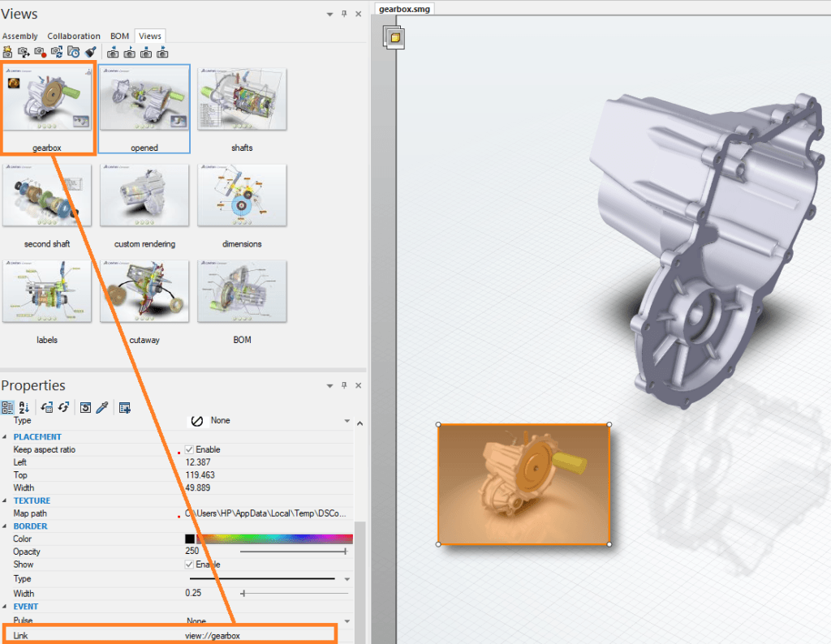This screenshot has height=644, width=831.
Task: Click the paintbrush icon in Views toolbar
Action: (x=91, y=52)
